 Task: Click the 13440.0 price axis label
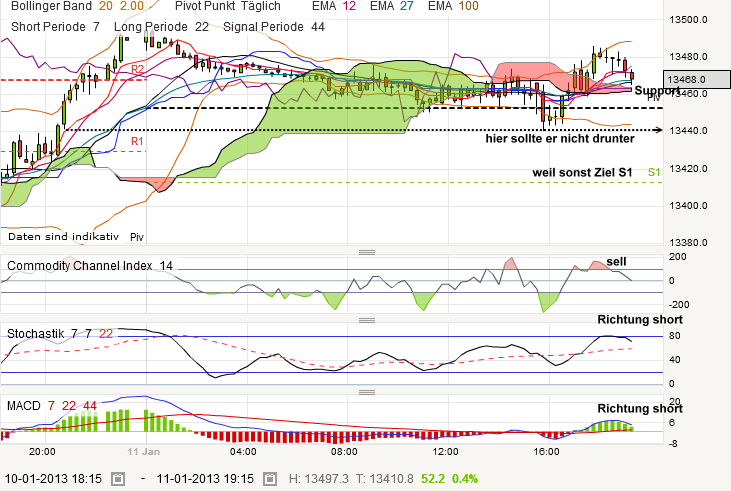(x=688, y=131)
